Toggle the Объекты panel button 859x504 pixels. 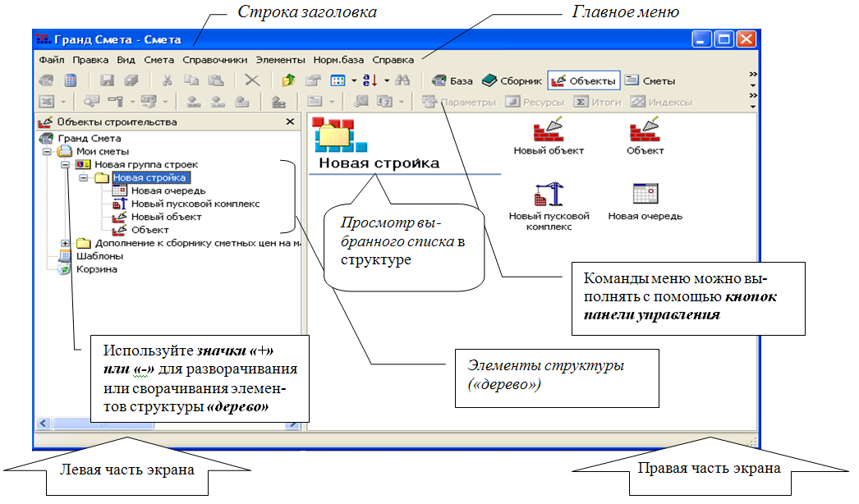pyautogui.click(x=584, y=81)
